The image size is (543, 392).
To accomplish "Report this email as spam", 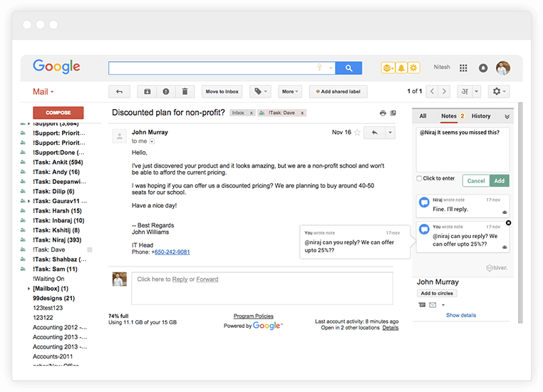I will coord(166,91).
